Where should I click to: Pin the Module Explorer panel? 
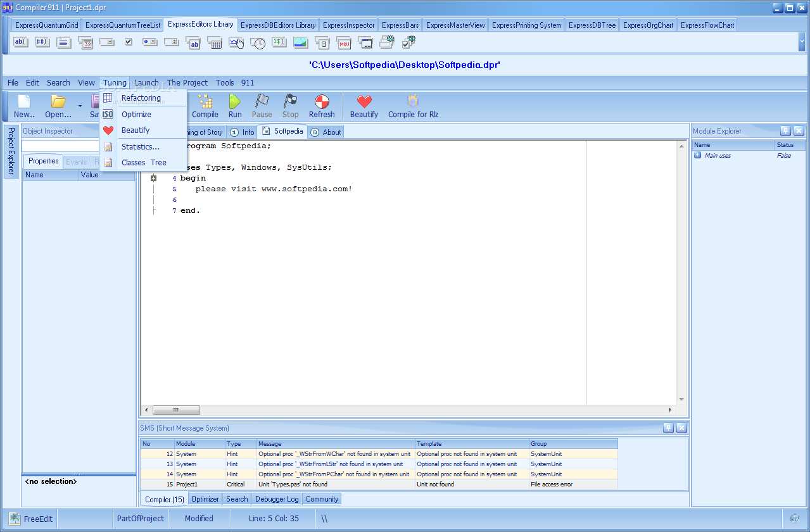pyautogui.click(x=785, y=131)
